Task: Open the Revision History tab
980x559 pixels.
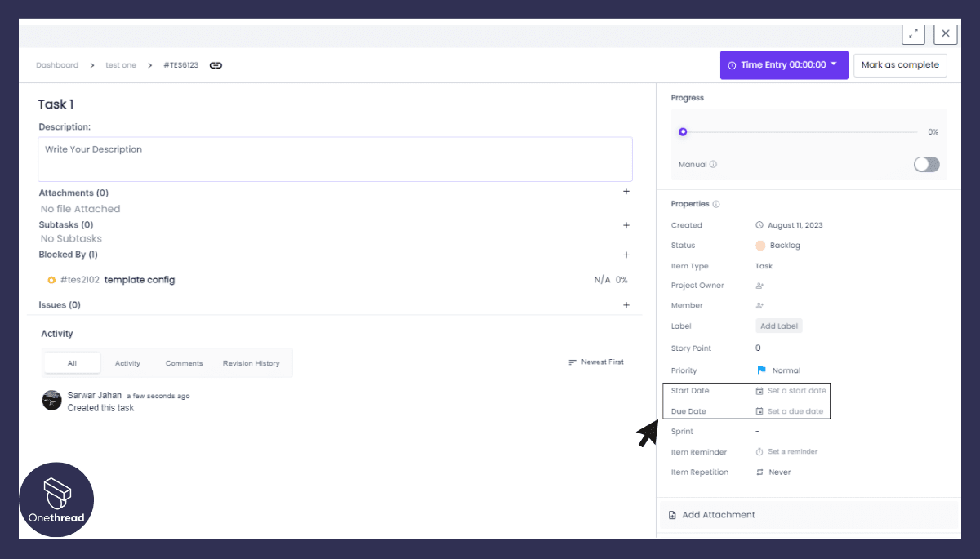Action: pos(251,363)
